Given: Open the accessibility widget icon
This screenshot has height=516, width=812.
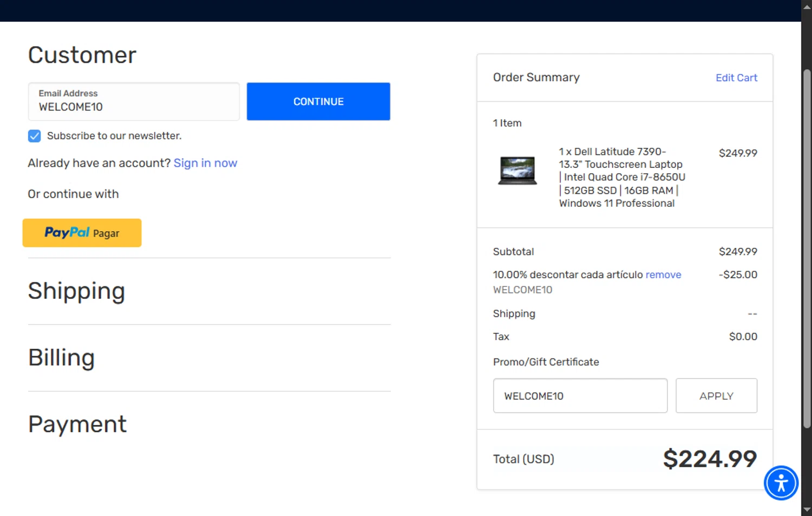Looking at the screenshot, I should pyautogui.click(x=781, y=483).
